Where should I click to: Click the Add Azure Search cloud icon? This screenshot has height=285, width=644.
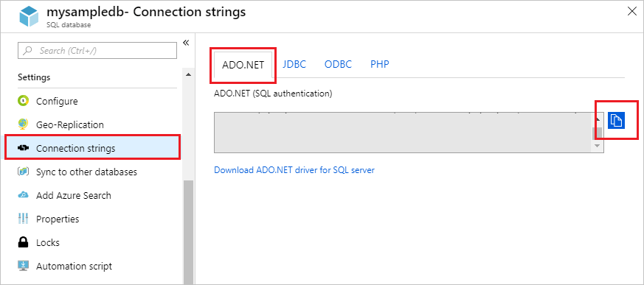(23, 195)
